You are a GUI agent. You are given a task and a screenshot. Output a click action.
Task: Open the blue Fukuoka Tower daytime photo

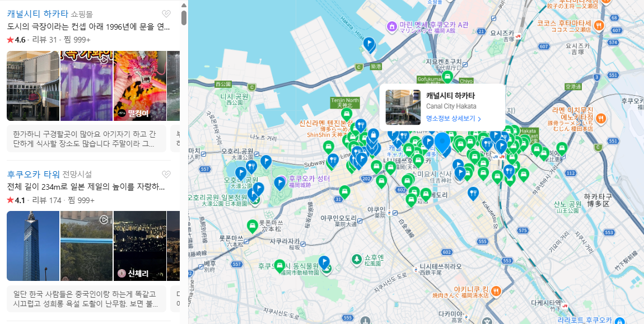click(33, 246)
